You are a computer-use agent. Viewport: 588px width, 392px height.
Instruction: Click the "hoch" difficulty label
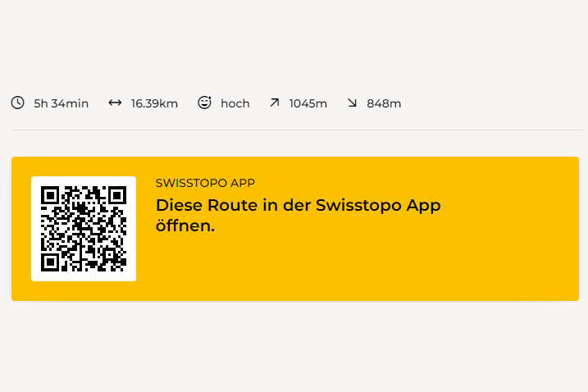[x=235, y=103]
